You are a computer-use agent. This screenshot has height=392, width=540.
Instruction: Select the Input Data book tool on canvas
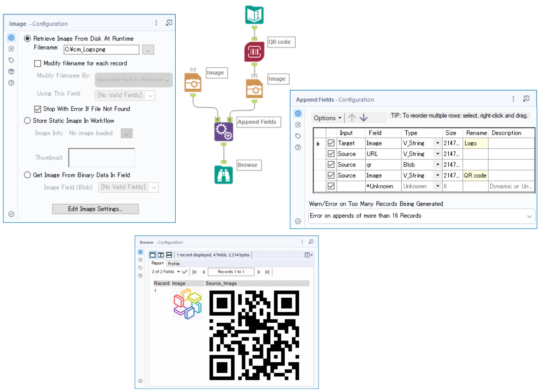pos(254,15)
